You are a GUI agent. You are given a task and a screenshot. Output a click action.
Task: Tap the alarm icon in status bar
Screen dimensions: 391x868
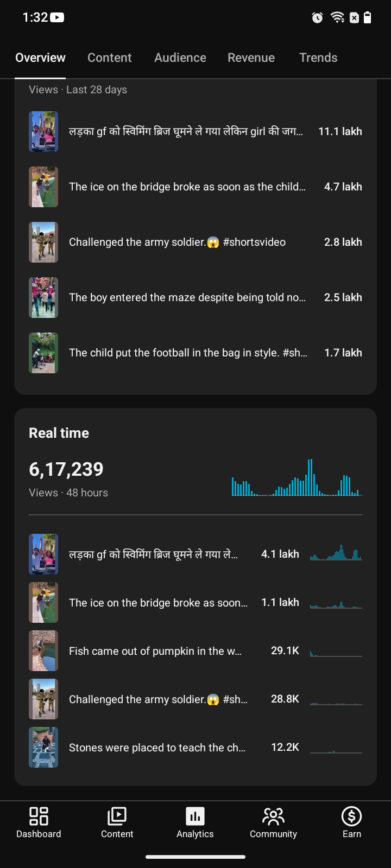318,18
